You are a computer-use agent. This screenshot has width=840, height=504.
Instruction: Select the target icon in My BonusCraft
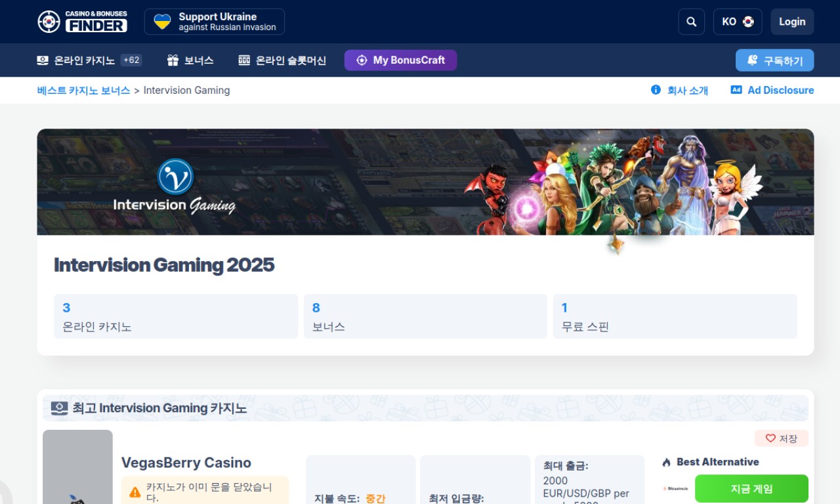(x=362, y=60)
